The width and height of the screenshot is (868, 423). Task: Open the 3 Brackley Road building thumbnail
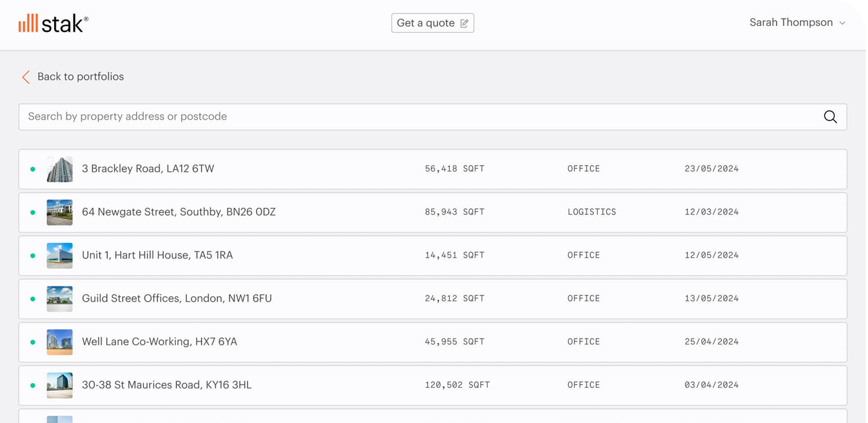pos(59,169)
